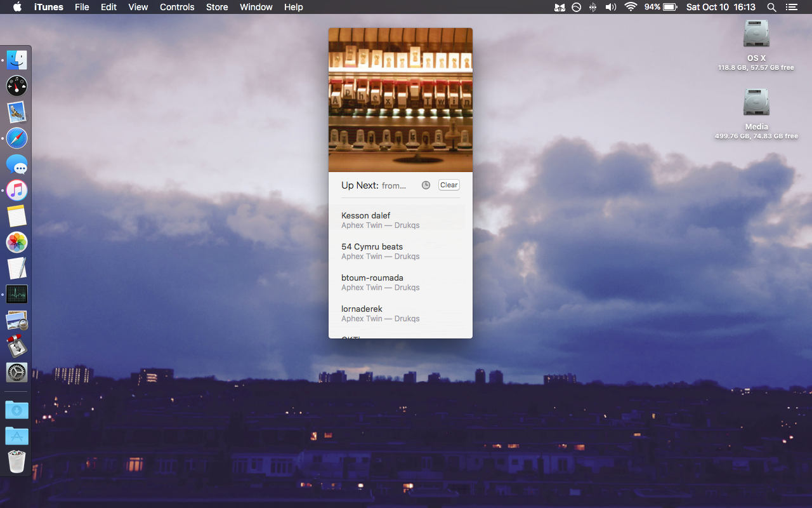Image resolution: width=812 pixels, height=508 pixels.
Task: Open the Wi-Fi status menu
Action: pos(631,7)
